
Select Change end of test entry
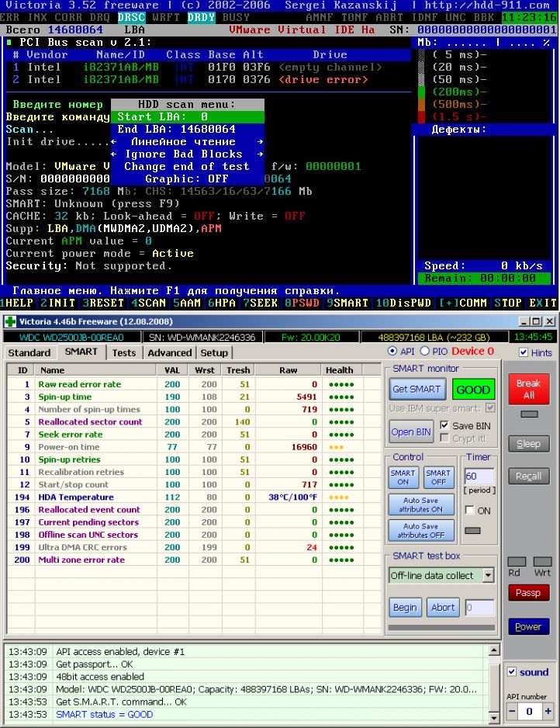coord(188,166)
